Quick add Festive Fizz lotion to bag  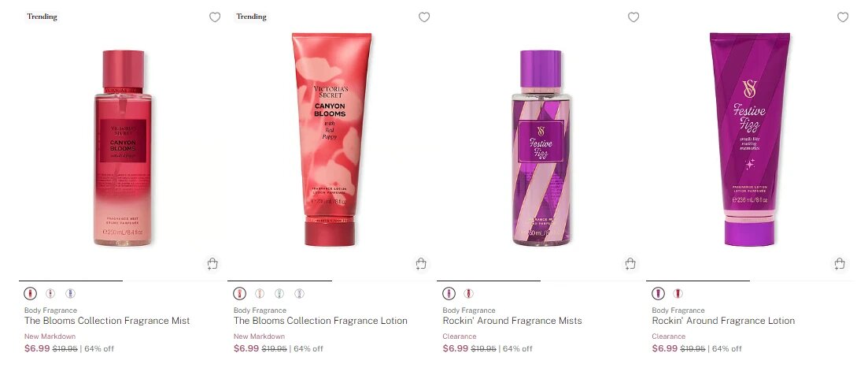840,264
